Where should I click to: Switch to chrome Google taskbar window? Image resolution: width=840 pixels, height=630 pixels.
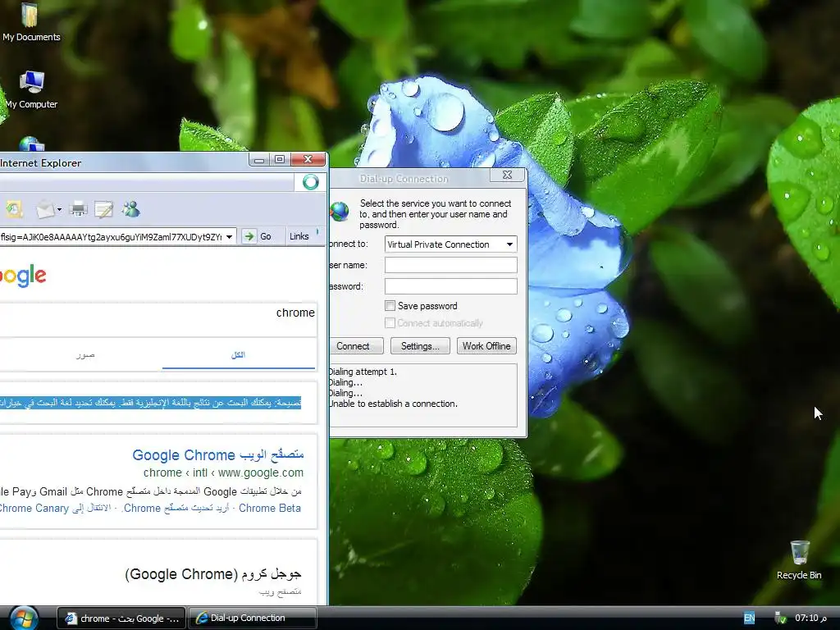(x=121, y=619)
